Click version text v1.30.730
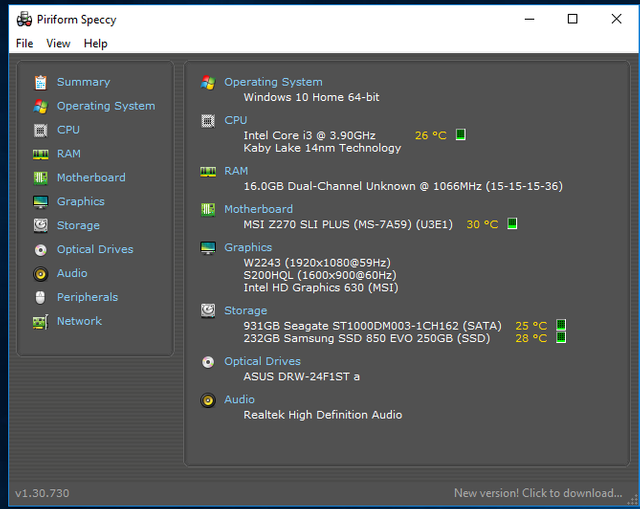Viewport: 640px width, 509px height. click(42, 493)
